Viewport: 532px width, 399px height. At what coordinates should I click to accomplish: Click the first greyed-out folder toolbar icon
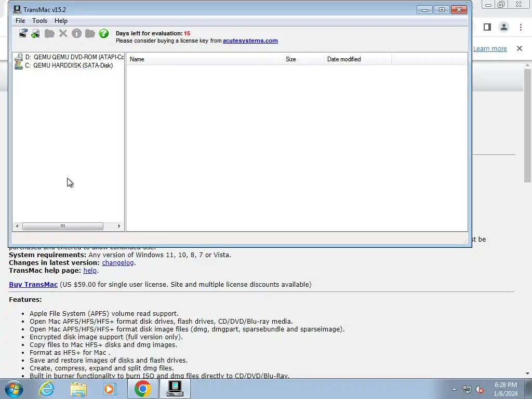(x=49, y=33)
